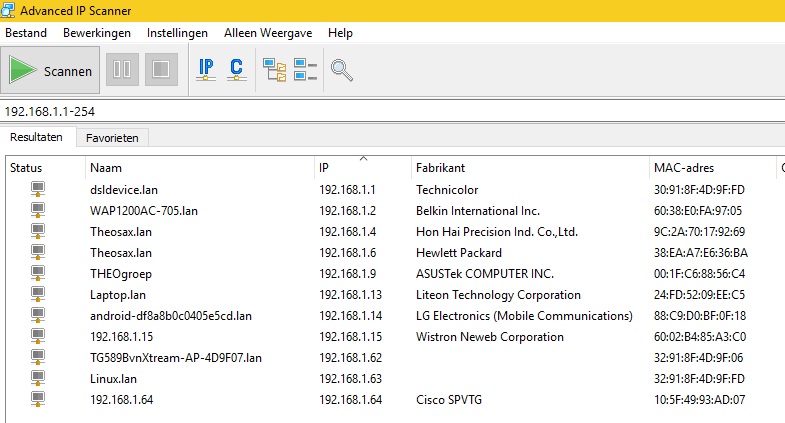Click the Hewlett Packard cell
This screenshot has width=785, height=423.
[459, 253]
